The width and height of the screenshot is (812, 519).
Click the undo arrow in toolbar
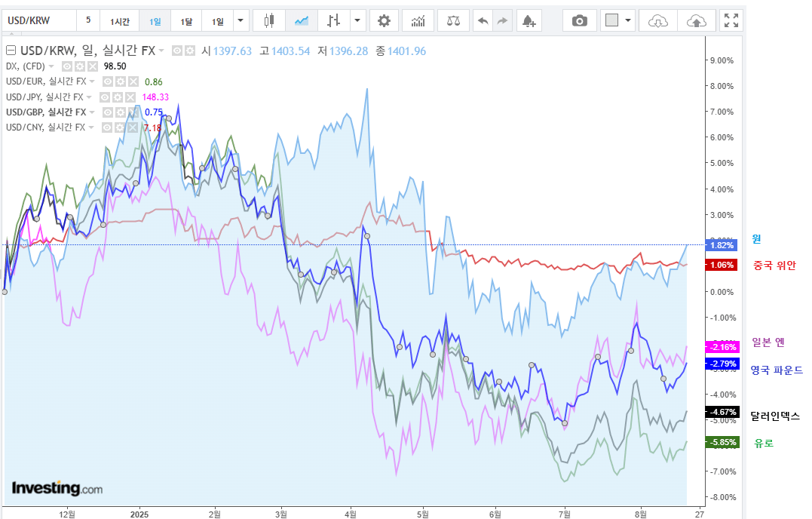483,21
